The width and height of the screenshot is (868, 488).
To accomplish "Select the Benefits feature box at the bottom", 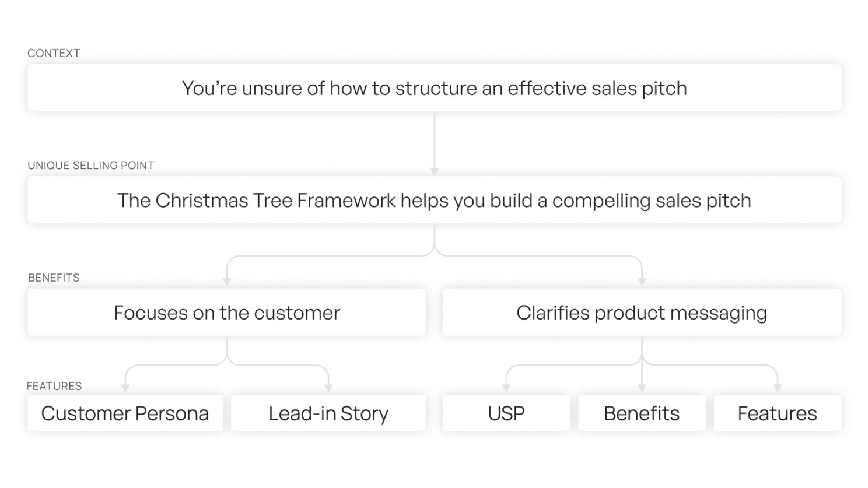I will pos(642,413).
